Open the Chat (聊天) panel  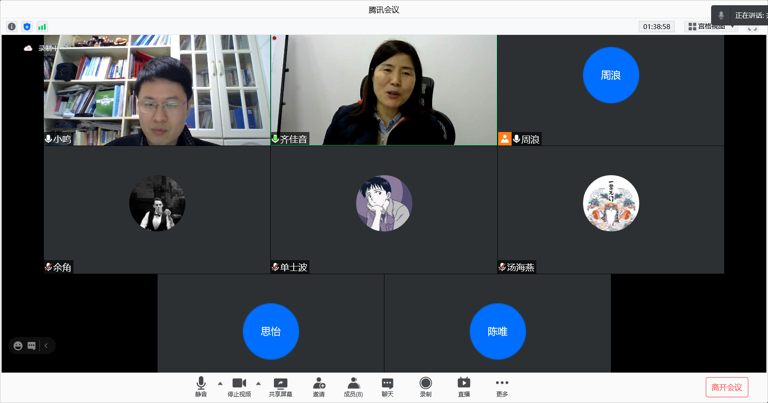tap(387, 386)
